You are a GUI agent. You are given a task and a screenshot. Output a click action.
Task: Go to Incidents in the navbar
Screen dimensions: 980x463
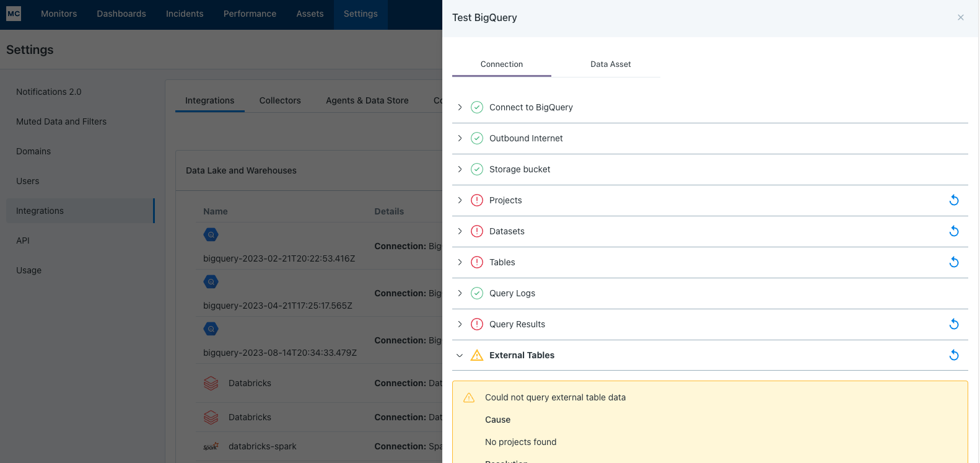185,14
